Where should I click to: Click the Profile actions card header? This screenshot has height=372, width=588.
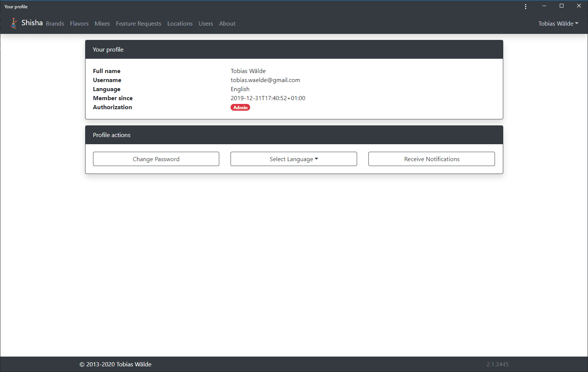294,135
